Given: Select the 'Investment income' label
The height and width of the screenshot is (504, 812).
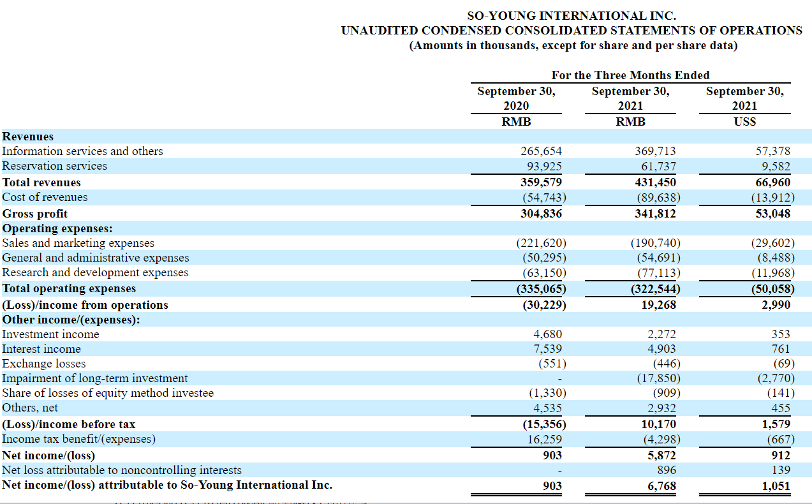Looking at the screenshot, I should [51, 334].
